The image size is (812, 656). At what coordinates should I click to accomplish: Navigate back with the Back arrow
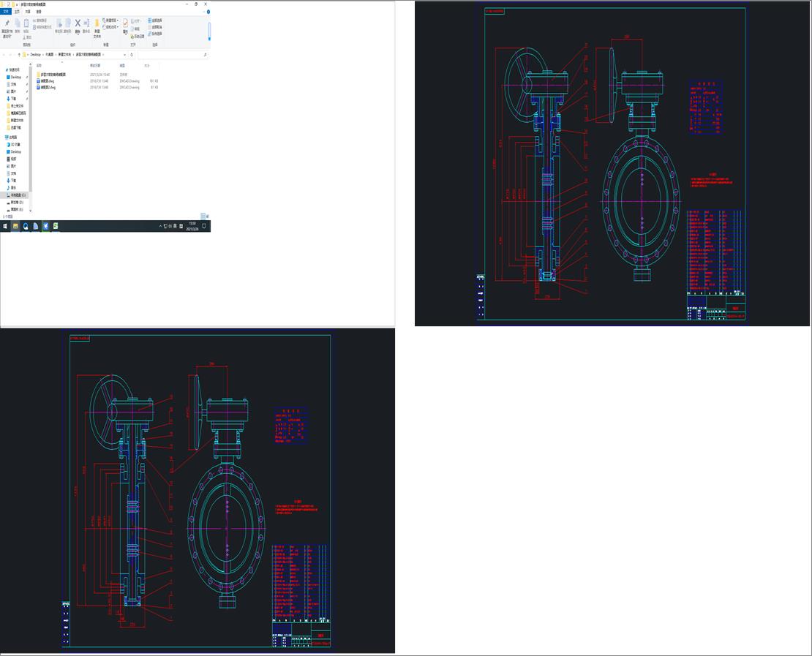click(4, 54)
